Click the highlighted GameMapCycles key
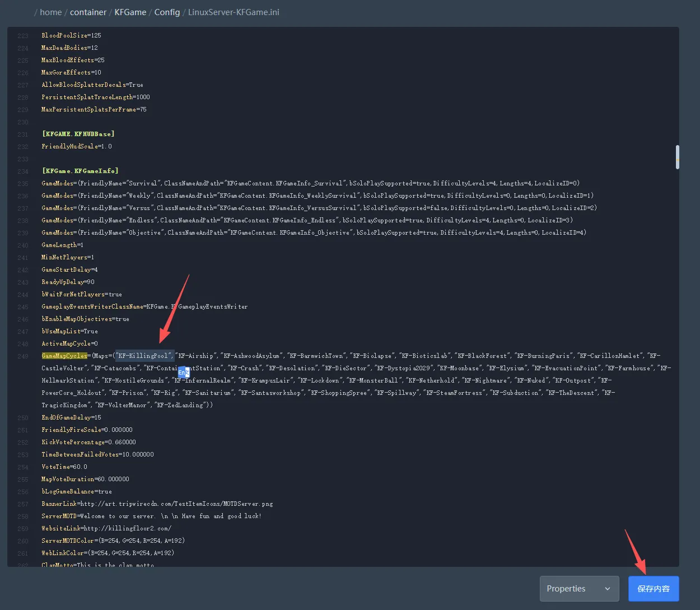Image resolution: width=700 pixels, height=610 pixels. pos(64,356)
